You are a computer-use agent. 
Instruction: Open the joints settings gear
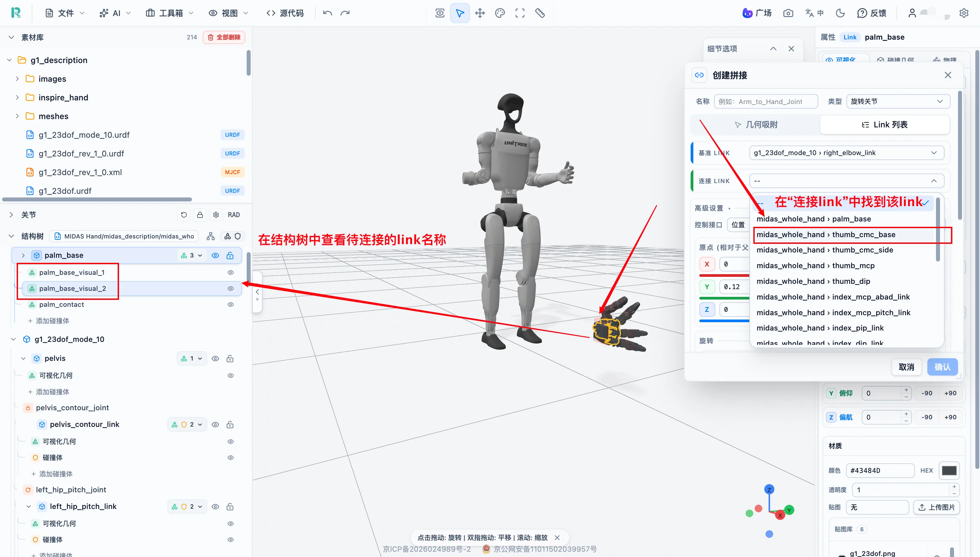point(216,214)
